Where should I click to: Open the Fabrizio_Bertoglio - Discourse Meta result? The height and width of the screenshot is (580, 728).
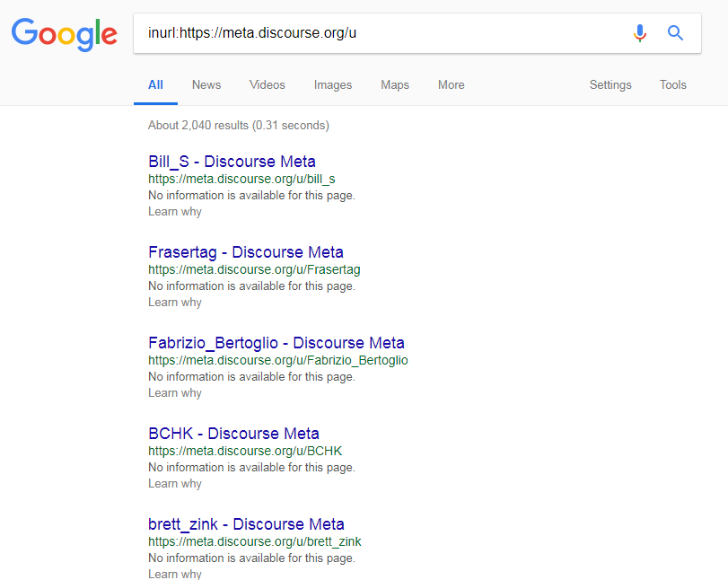point(276,343)
